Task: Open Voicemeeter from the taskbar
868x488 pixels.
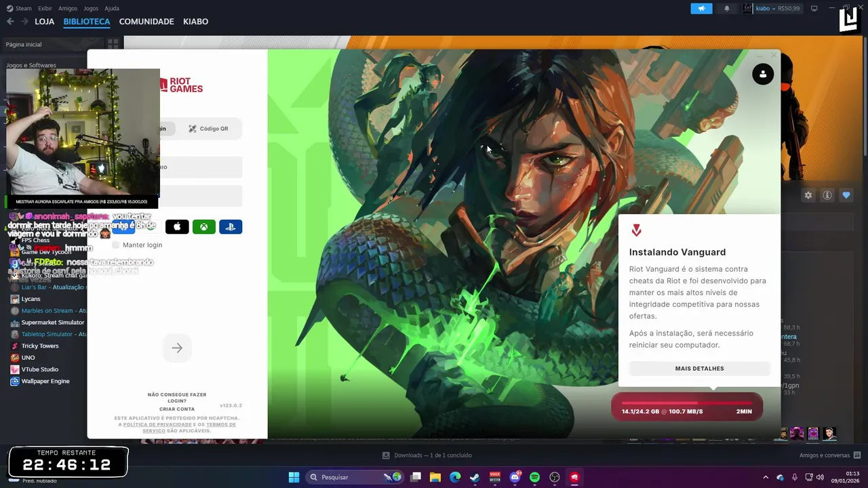Action: click(495, 477)
